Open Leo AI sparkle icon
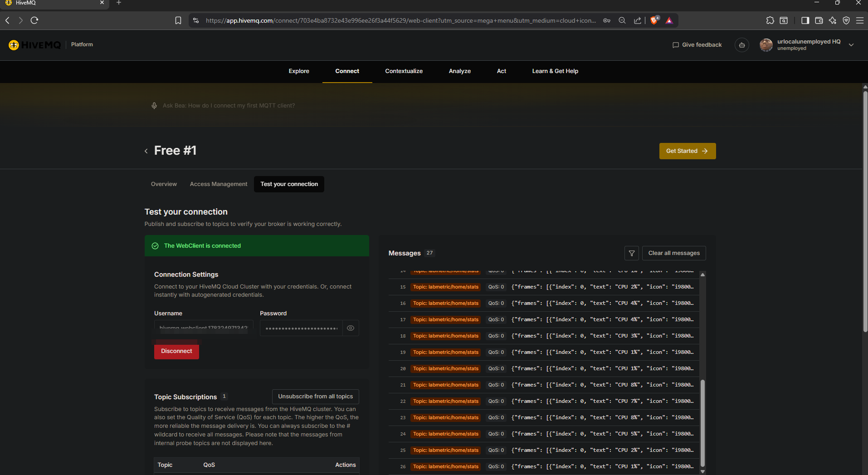Screen dimensions: 868x475 click(x=833, y=20)
